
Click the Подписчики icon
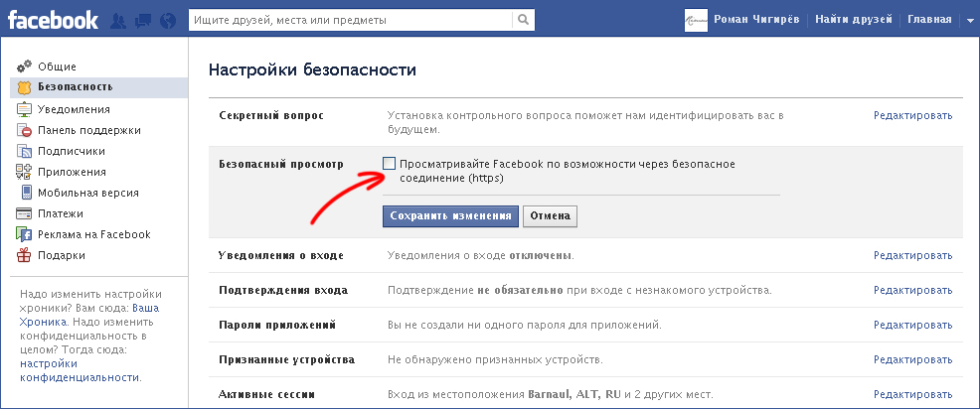(25, 151)
